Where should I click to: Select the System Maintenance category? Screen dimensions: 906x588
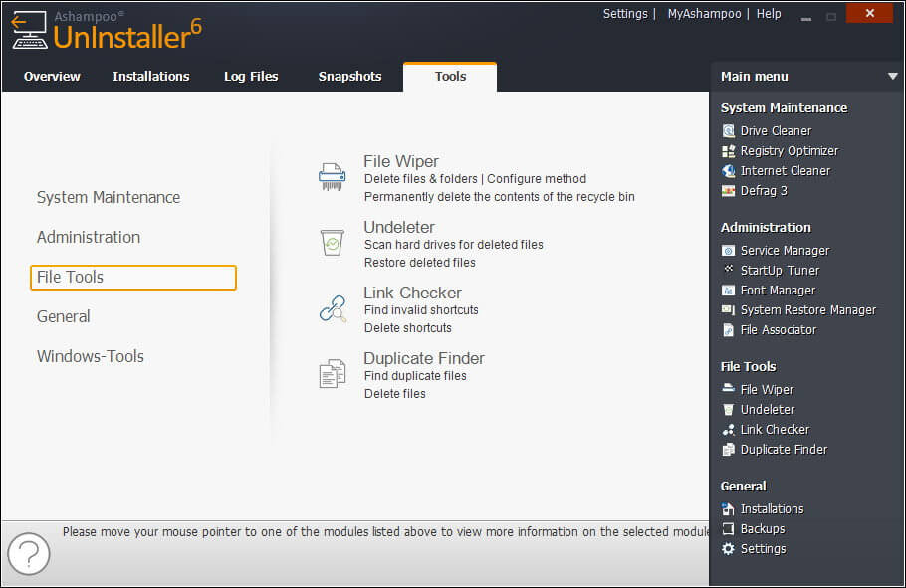[109, 197]
